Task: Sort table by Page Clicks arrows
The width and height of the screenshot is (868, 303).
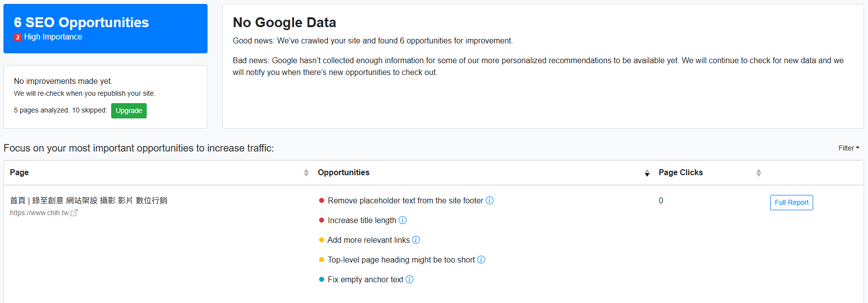Action: tap(759, 173)
